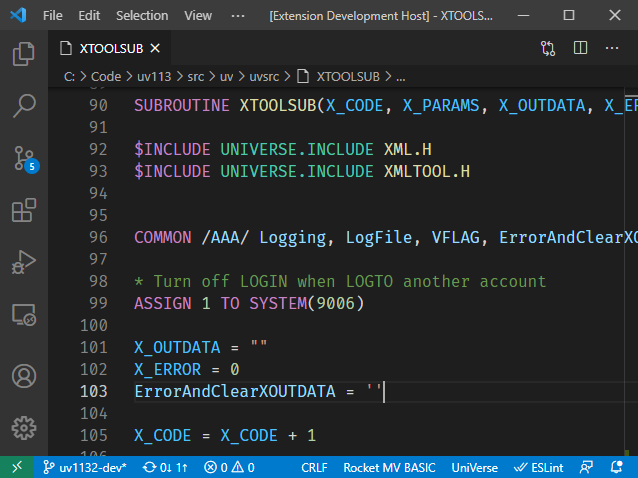Select Rocket MV BASIC language mode
This screenshot has width=638, height=478.
[389, 467]
